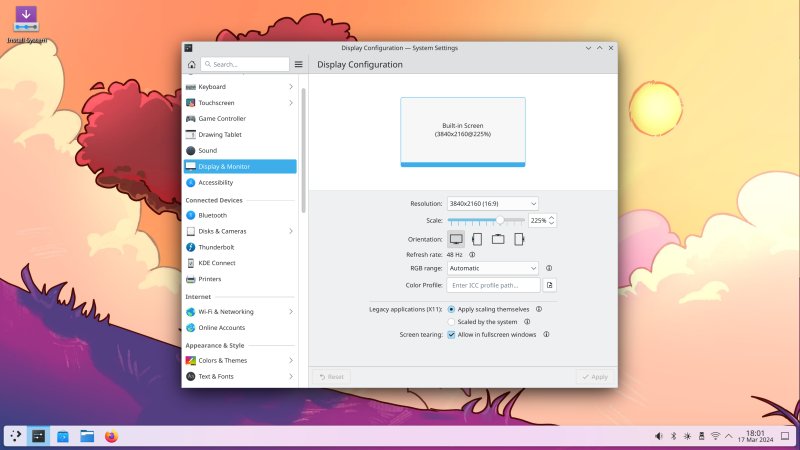Expand the Keyboard category
Screen dimensions: 800x450
[291, 87]
